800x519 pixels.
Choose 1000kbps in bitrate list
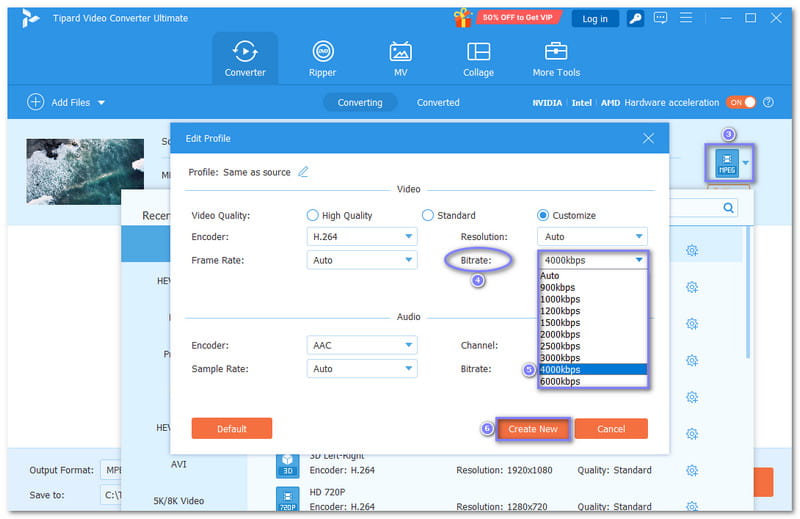pyautogui.click(x=593, y=299)
